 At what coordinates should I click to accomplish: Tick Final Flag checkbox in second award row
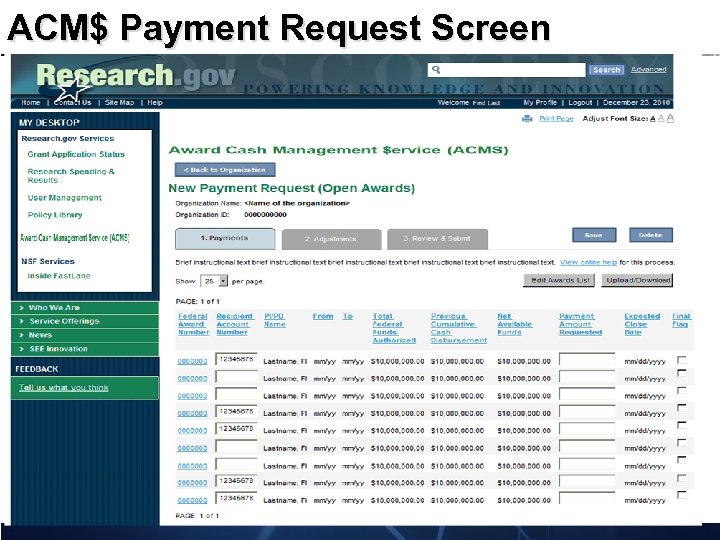click(682, 373)
